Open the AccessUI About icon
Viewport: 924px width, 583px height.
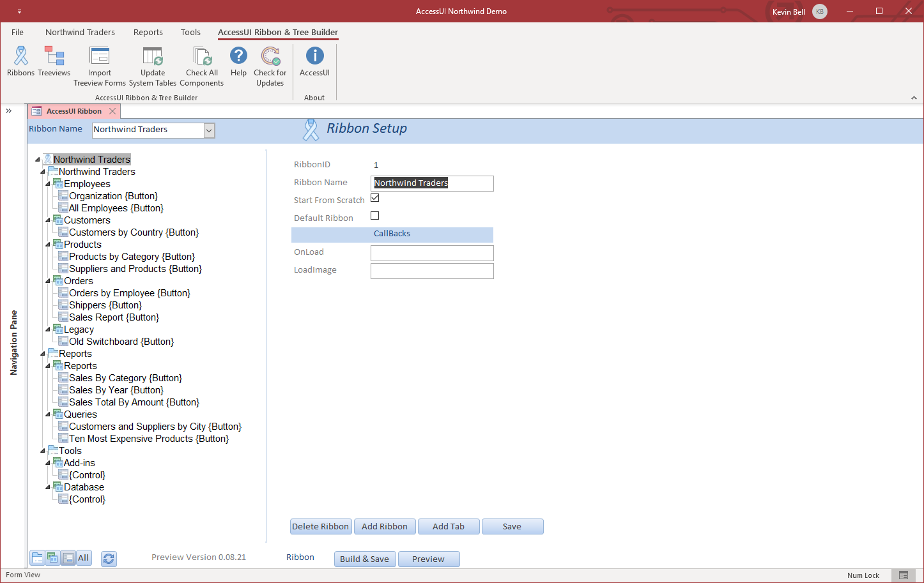coord(314,56)
